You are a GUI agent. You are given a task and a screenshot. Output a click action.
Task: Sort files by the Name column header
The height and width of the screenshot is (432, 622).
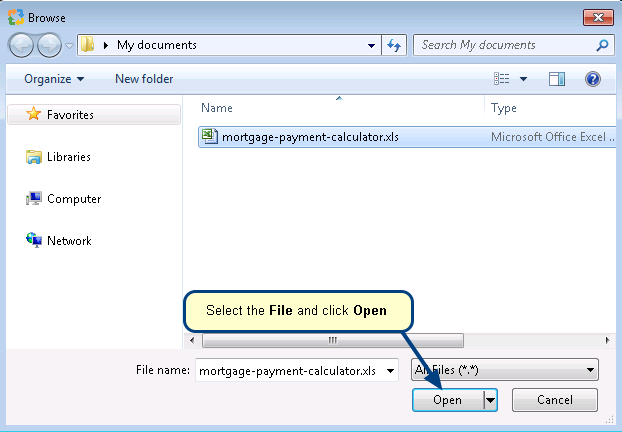tap(217, 108)
